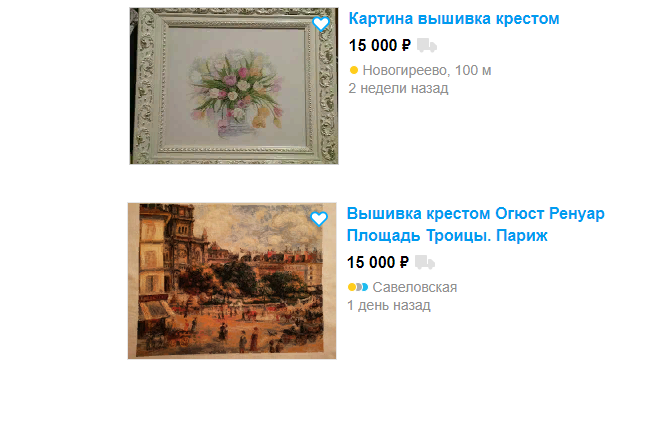Open the 'Картина вышивка крестом' listing title
650x434 pixels.
click(x=454, y=19)
